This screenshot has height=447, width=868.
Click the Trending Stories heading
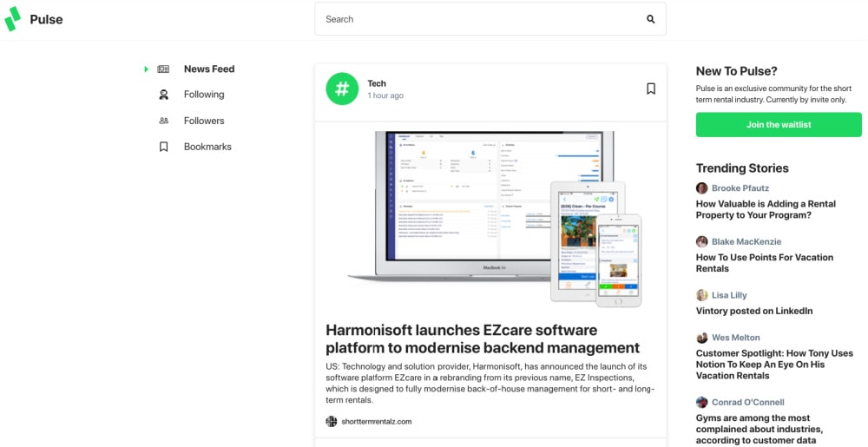pyautogui.click(x=742, y=168)
